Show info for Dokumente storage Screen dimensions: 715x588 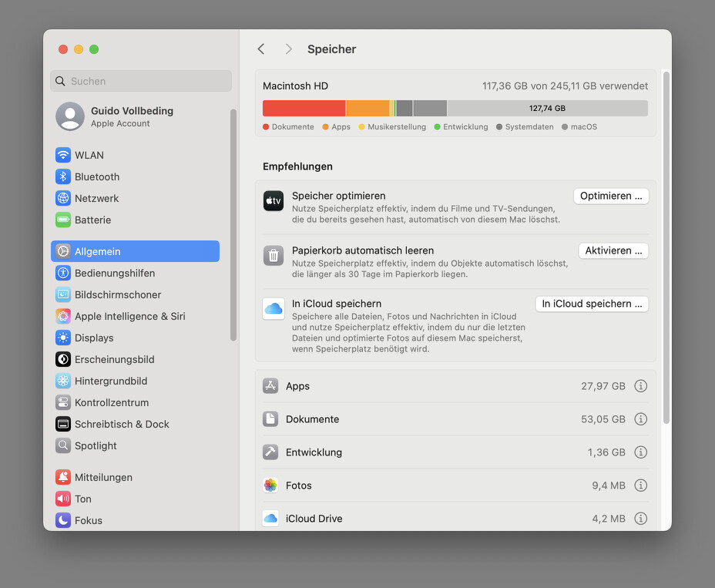click(x=641, y=419)
